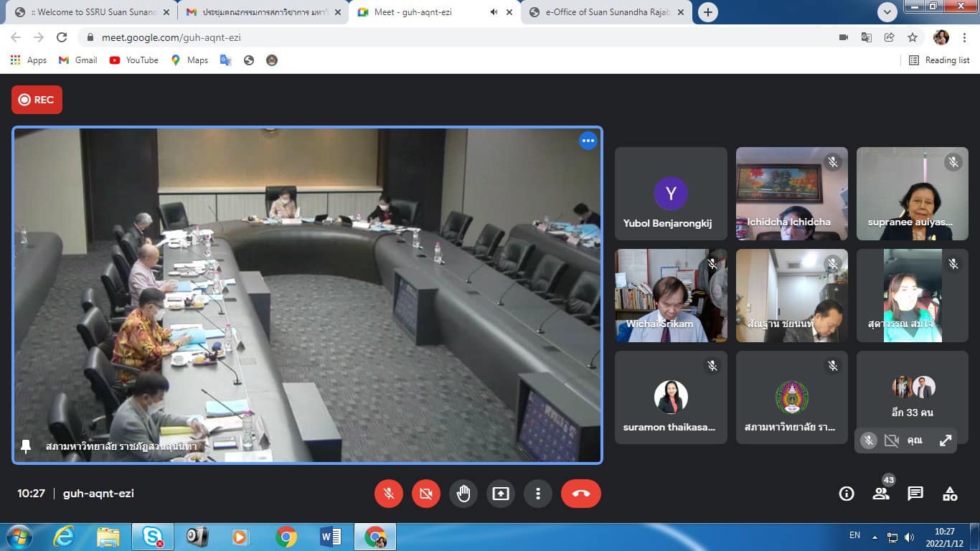
Task: Click the red REC recording button
Action: point(37,100)
